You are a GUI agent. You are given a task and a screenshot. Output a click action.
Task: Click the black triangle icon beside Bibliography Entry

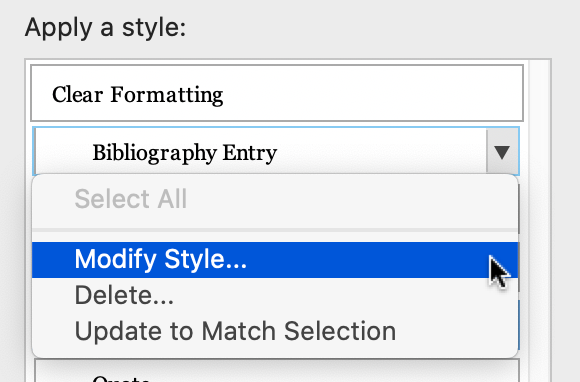tap(502, 152)
